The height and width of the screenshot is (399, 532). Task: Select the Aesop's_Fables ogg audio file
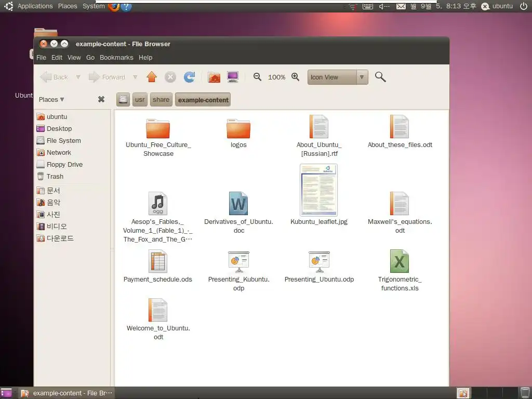[x=158, y=217]
